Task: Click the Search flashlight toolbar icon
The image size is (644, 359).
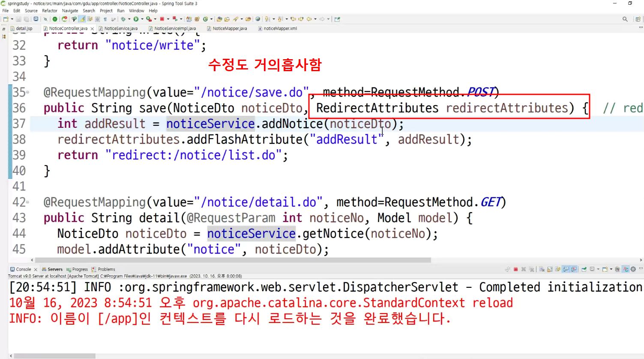Action: coord(235,19)
